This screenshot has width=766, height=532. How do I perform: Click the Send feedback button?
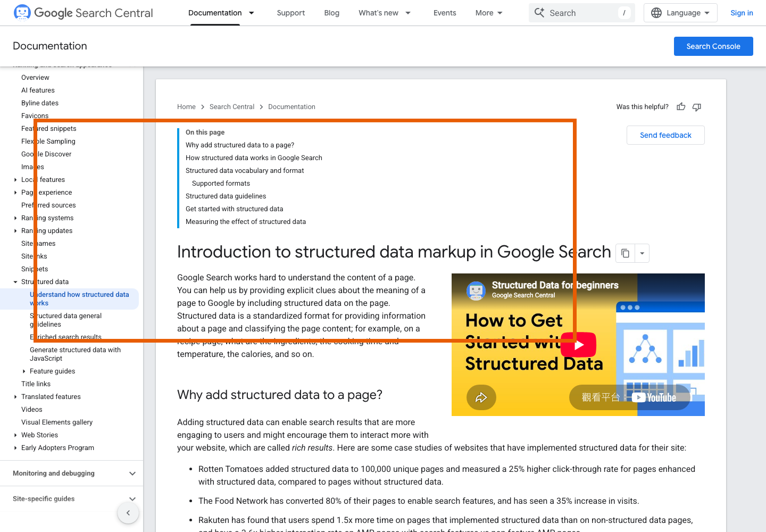(665, 135)
